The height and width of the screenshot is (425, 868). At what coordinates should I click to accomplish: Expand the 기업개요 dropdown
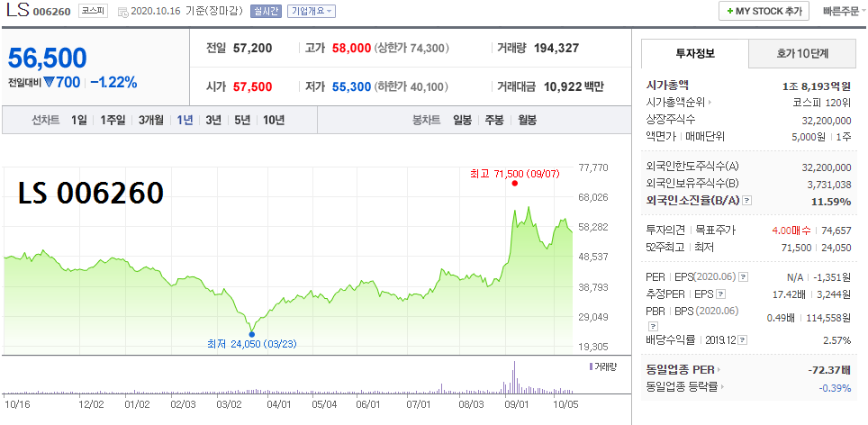coord(312,11)
